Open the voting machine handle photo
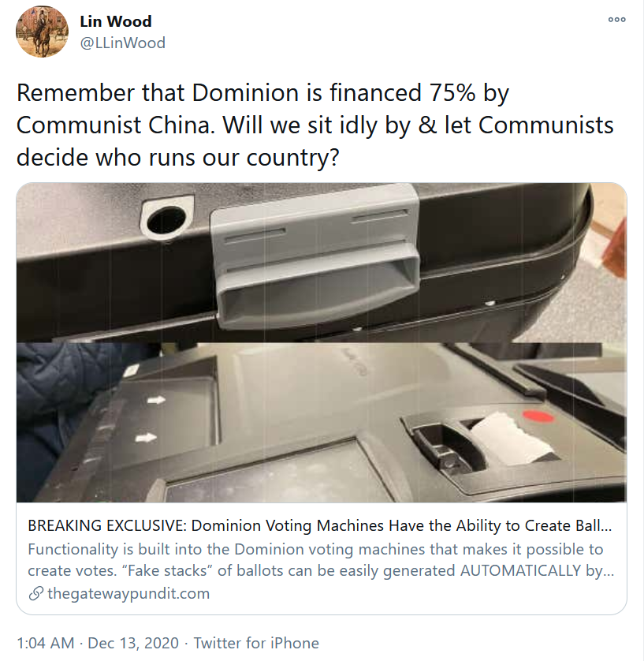Viewport: 644px width, 661px height. tap(322, 262)
